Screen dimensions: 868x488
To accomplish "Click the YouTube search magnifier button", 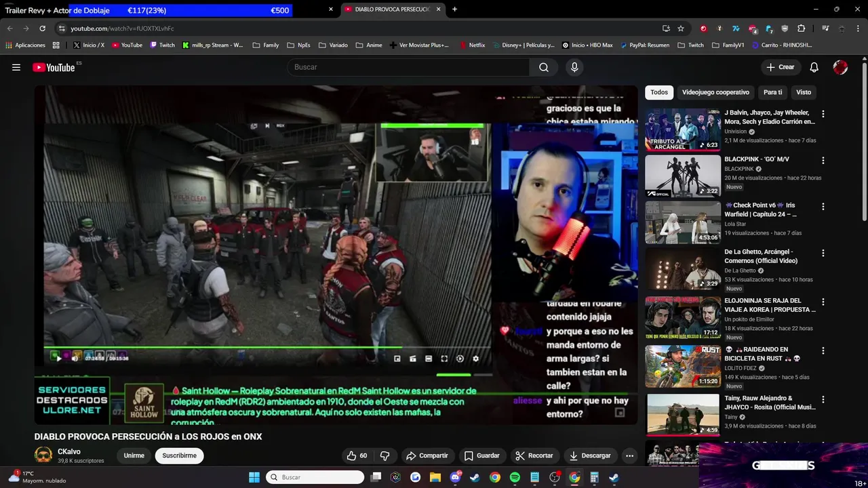I will pos(544,67).
